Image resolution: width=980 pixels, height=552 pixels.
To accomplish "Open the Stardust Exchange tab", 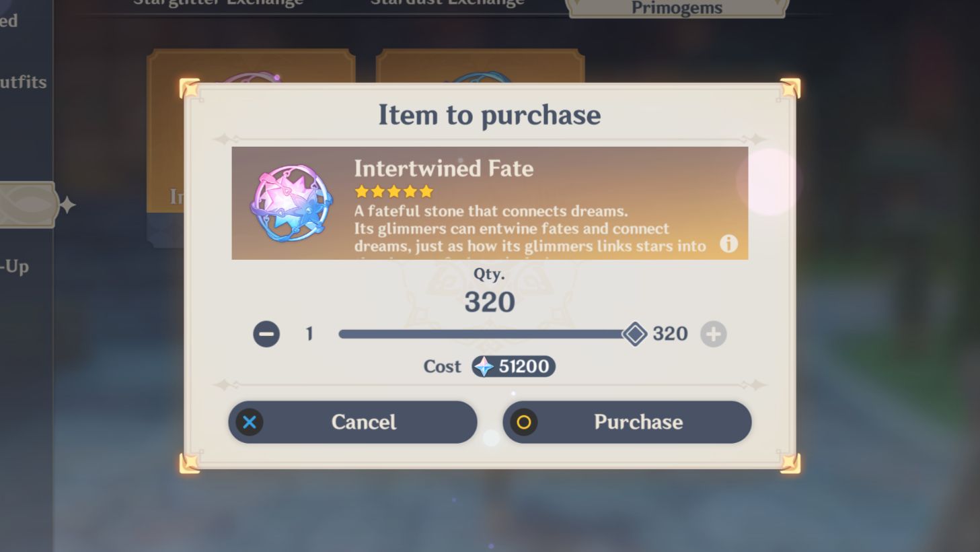I will [x=447, y=3].
